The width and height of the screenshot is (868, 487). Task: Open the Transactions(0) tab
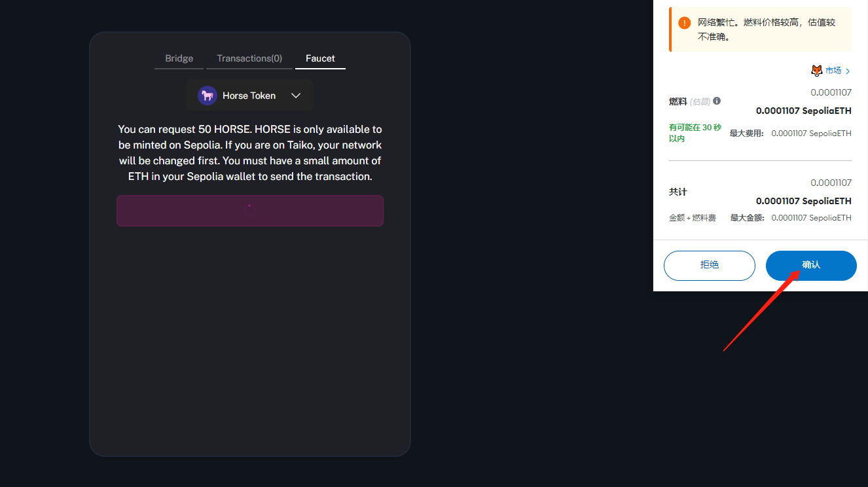(249, 58)
